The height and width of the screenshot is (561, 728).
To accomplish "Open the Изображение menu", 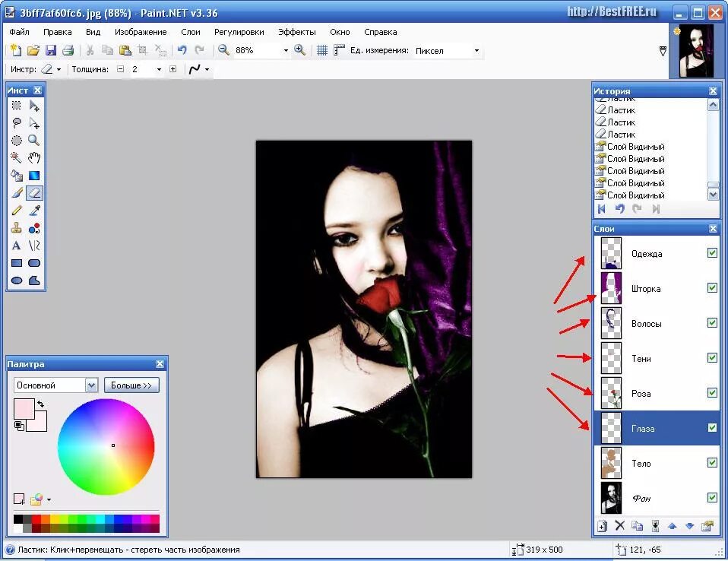I will (x=141, y=32).
